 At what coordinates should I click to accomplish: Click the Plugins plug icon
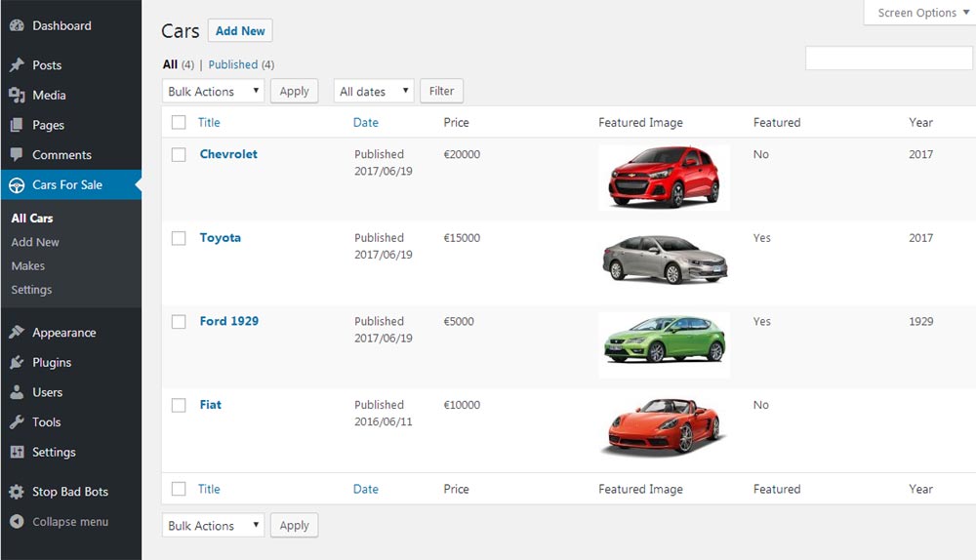[x=17, y=362]
